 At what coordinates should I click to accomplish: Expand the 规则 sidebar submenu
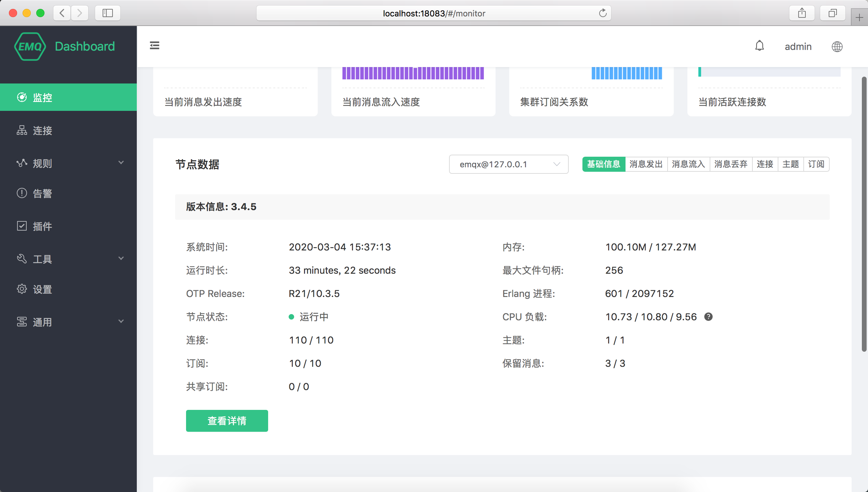pos(68,163)
